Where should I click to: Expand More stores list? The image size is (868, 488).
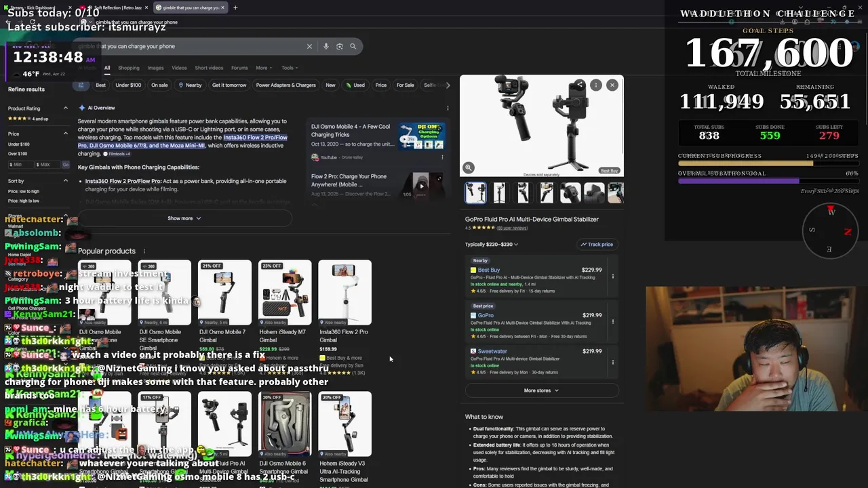click(541, 390)
